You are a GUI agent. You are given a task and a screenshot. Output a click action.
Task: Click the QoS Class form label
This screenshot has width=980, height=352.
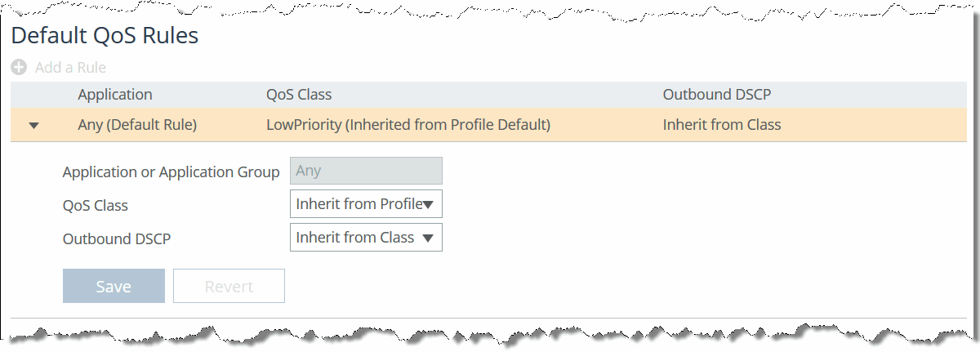click(96, 206)
